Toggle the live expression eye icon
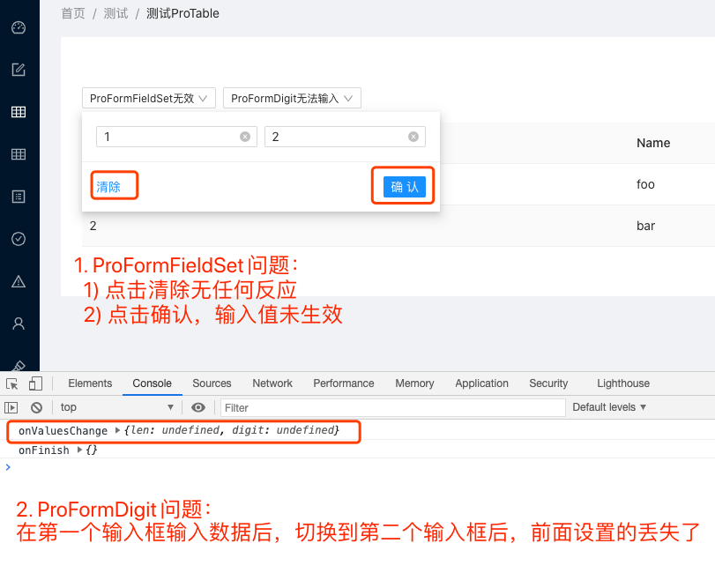The image size is (715, 588). click(x=198, y=407)
